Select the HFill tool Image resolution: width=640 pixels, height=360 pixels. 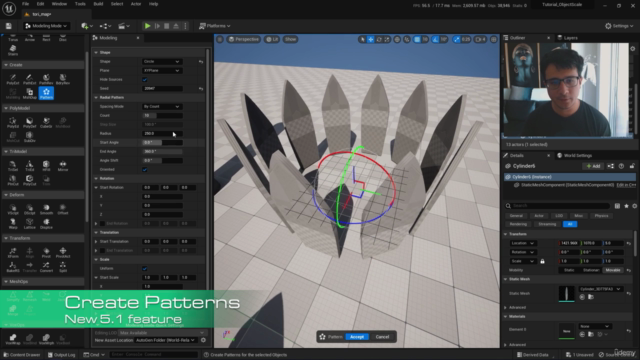click(46, 166)
